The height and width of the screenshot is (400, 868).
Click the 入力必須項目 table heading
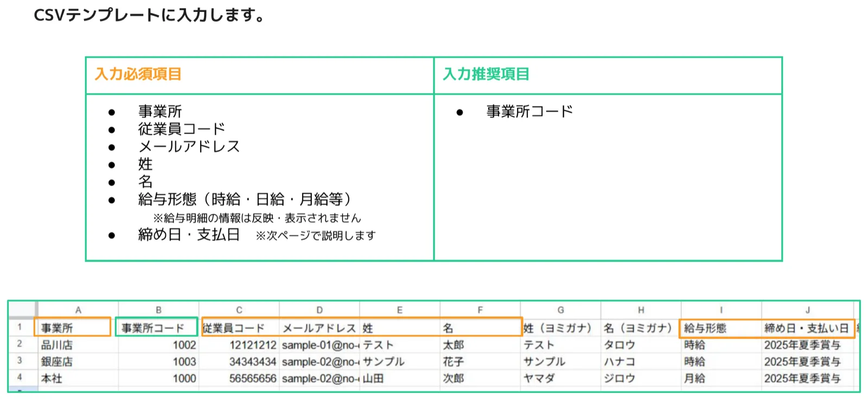click(138, 74)
